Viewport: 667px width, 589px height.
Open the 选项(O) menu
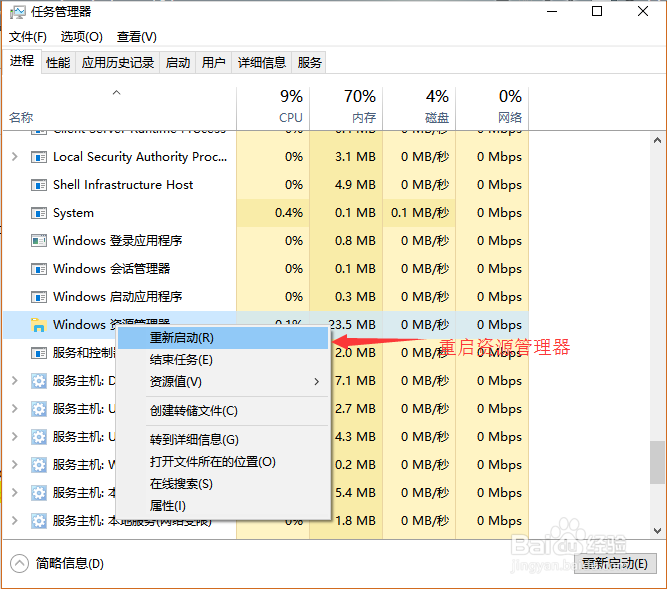(82, 37)
